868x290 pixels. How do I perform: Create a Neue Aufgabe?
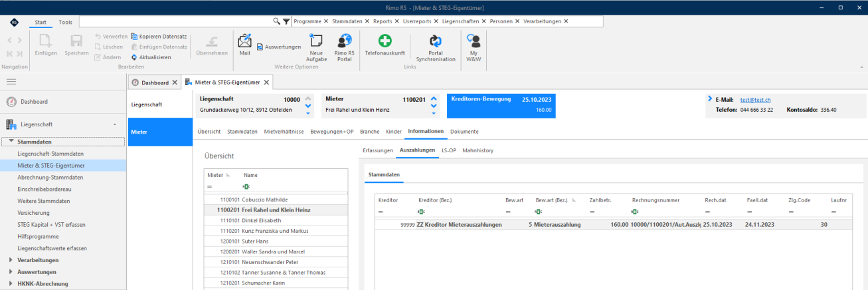coord(317,48)
